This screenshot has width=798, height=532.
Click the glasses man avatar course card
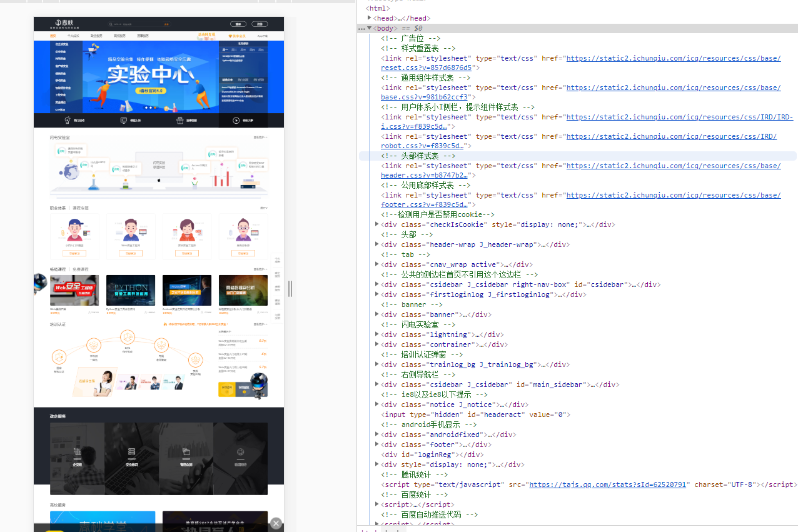[243, 236]
